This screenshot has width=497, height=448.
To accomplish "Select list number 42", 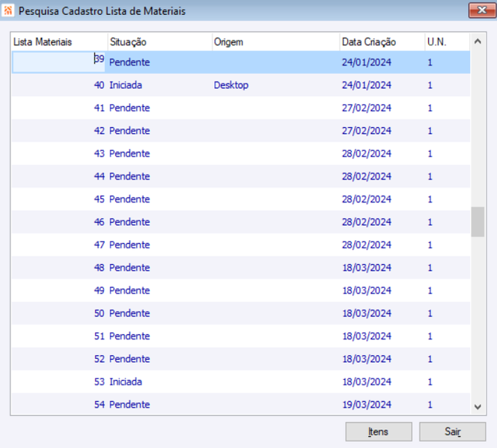I will (x=99, y=130).
